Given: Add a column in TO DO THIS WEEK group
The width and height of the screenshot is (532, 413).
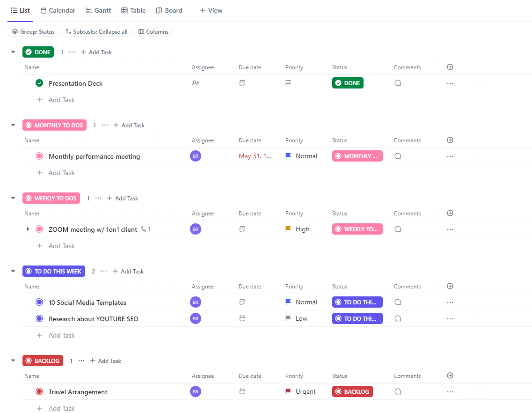Looking at the screenshot, I should click(450, 286).
